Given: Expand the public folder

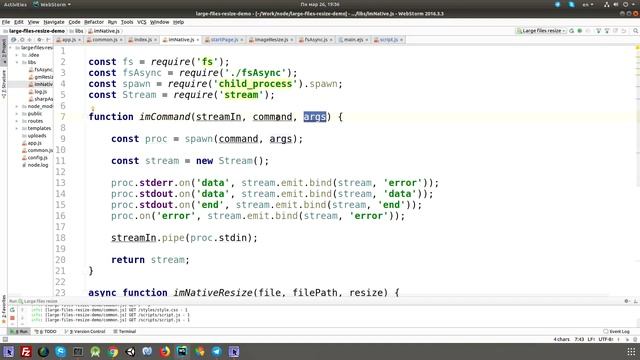Looking at the screenshot, I should click(17, 114).
